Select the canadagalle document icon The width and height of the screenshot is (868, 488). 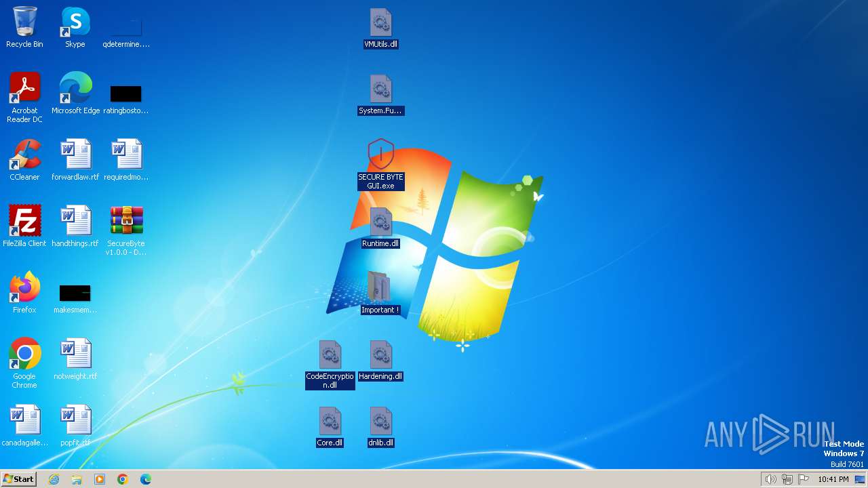(x=24, y=426)
